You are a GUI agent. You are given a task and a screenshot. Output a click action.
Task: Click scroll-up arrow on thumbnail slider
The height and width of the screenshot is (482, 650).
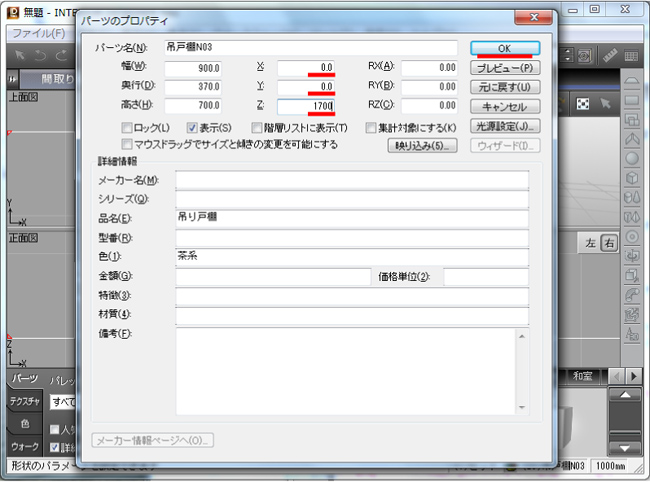(625, 397)
